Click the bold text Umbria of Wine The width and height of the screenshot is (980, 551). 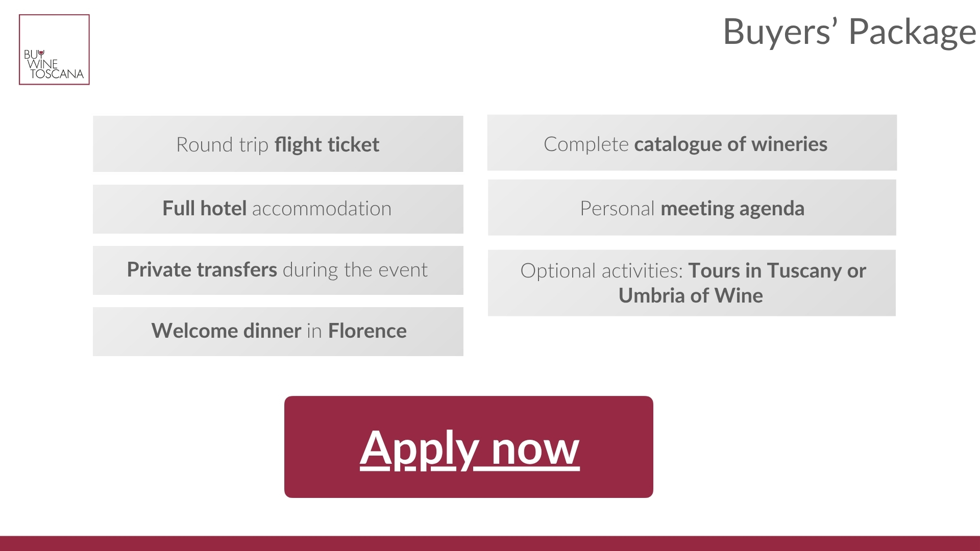pos(691,296)
